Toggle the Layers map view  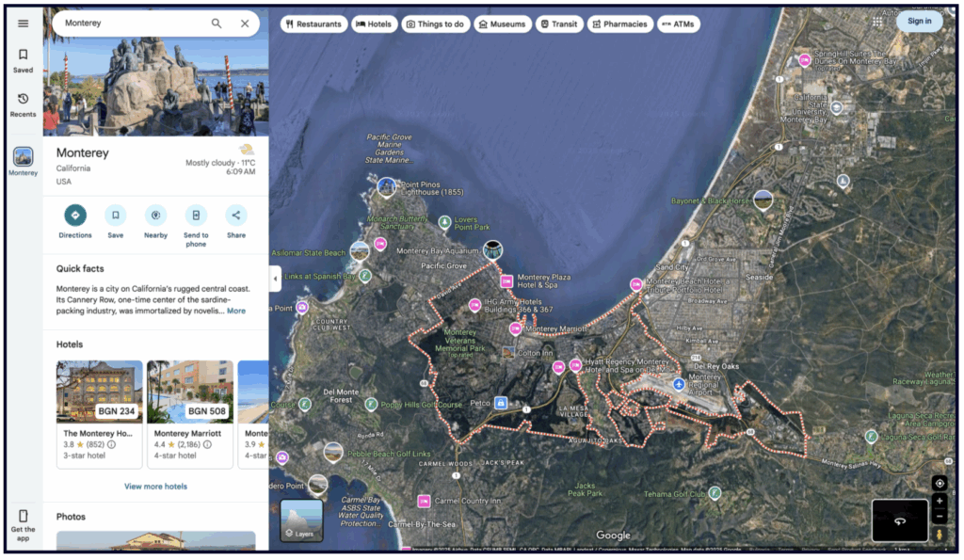pos(301,520)
